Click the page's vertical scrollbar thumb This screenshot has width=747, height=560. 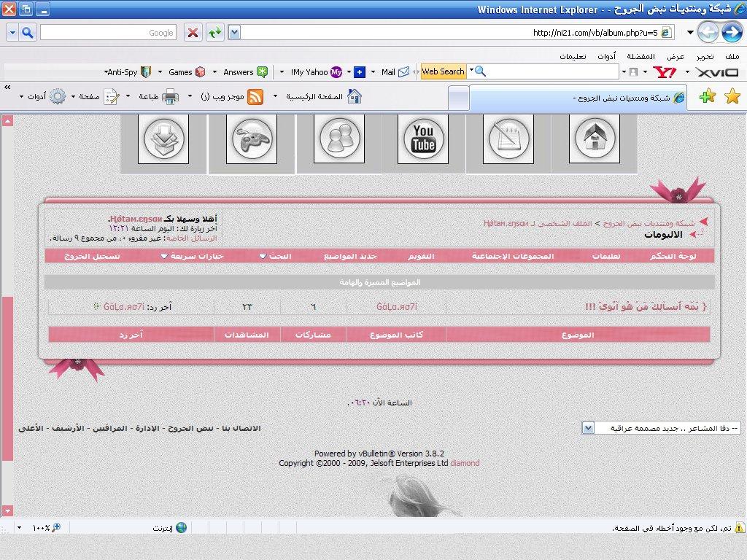8,378
